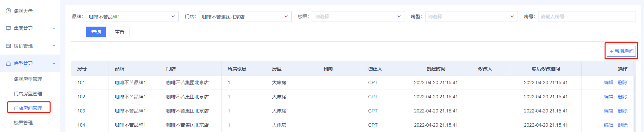Screen dimensions: 644x132
Task: Collapse the 房型管理 menu chevron
Action: [54, 63]
